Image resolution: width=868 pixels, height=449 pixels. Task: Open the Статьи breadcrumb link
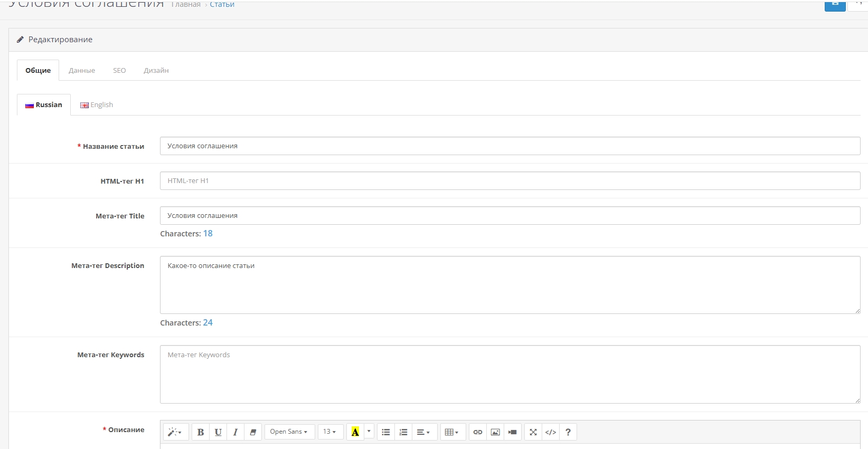click(x=222, y=5)
